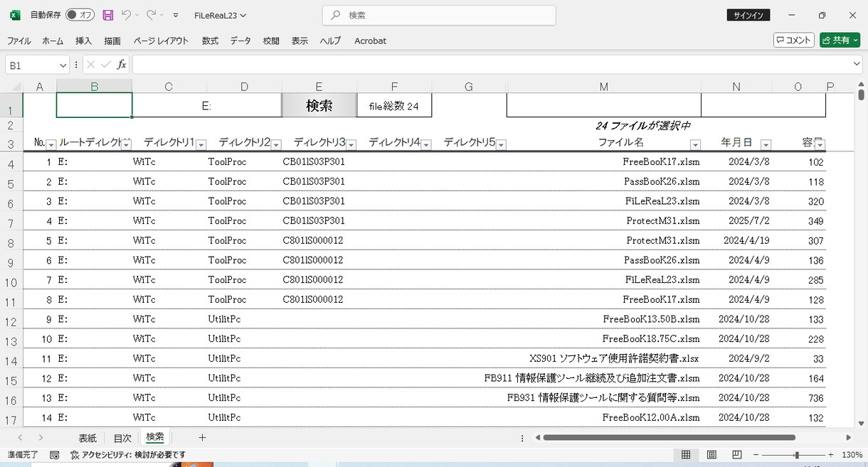Open the No. column filter dropdown

point(51,145)
